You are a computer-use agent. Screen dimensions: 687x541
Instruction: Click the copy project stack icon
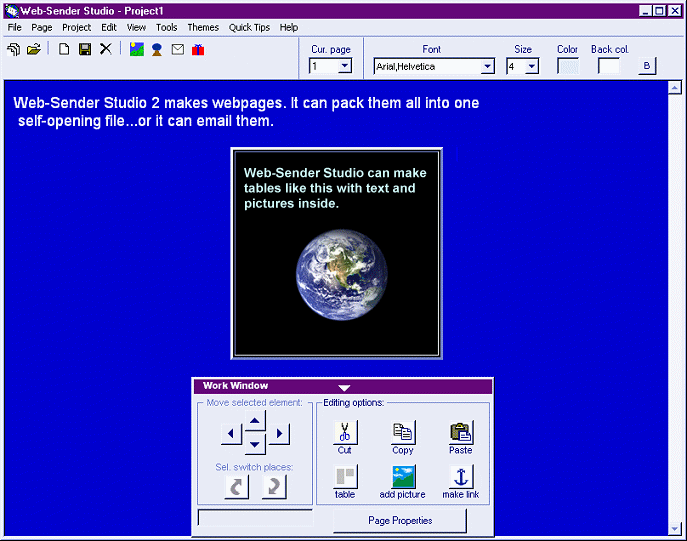14,50
